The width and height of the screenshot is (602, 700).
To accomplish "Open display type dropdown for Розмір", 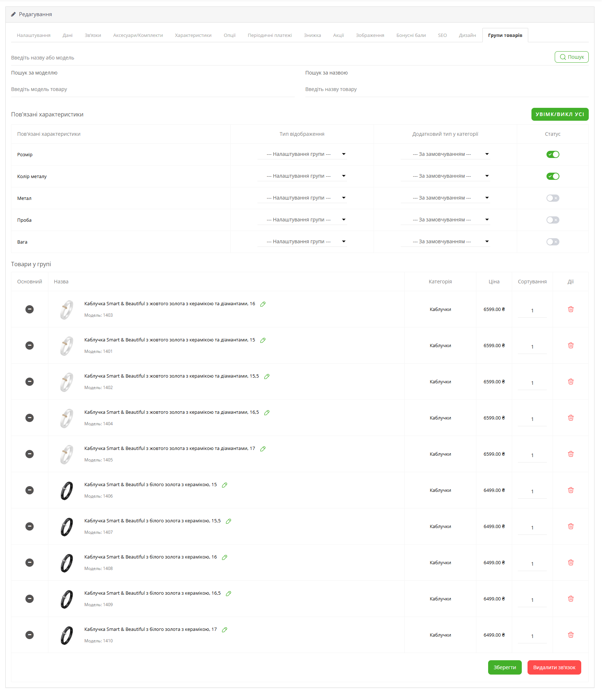I will [x=302, y=154].
